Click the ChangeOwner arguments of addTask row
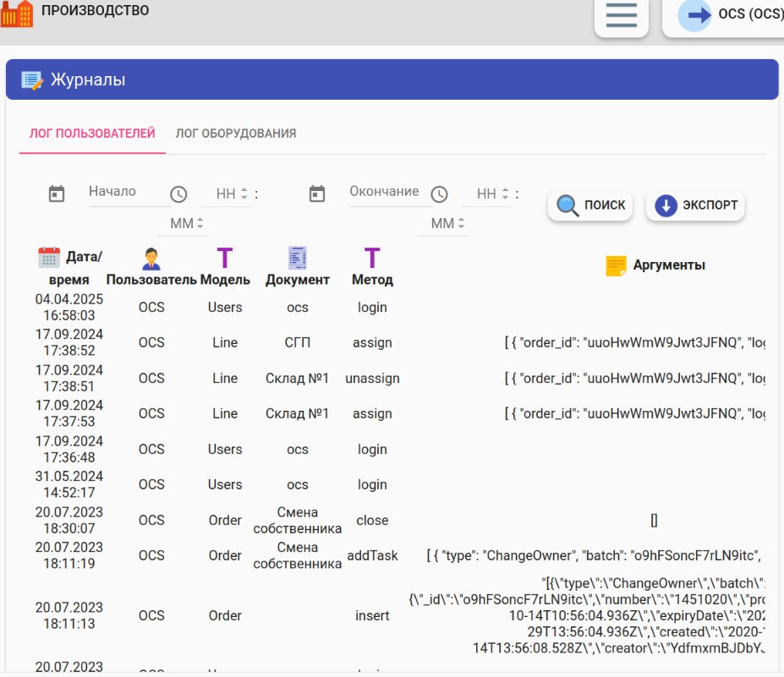The height and width of the screenshot is (677, 784). click(594, 555)
